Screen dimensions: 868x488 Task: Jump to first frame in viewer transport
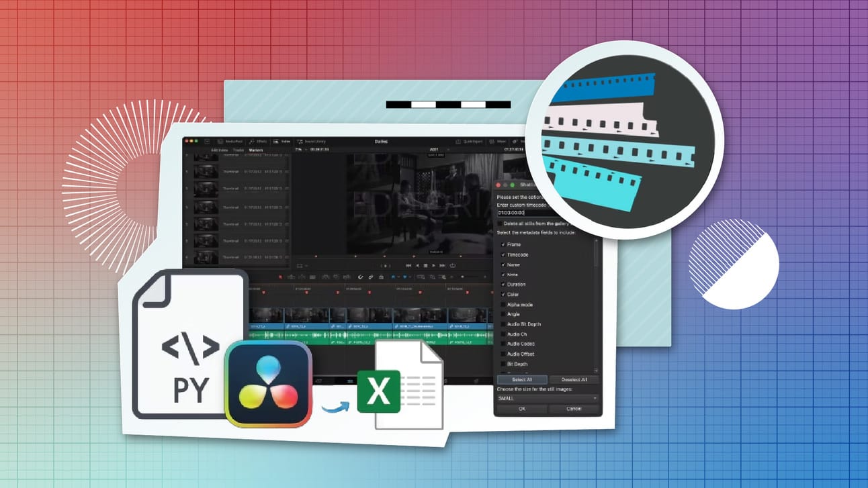point(408,266)
